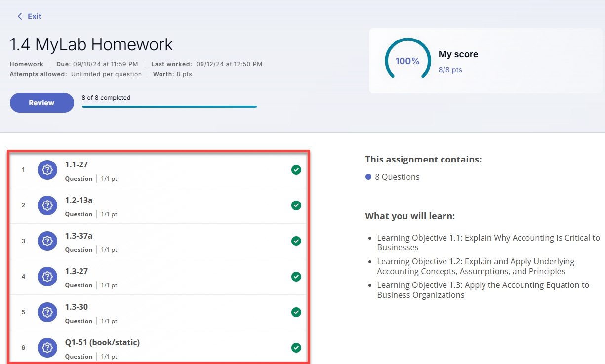Open question titled Q1-51 (book/static)
The image size is (605, 364).
pyautogui.click(x=103, y=342)
